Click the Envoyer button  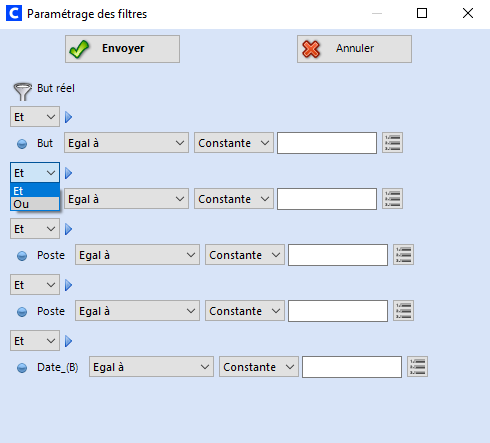tap(122, 49)
